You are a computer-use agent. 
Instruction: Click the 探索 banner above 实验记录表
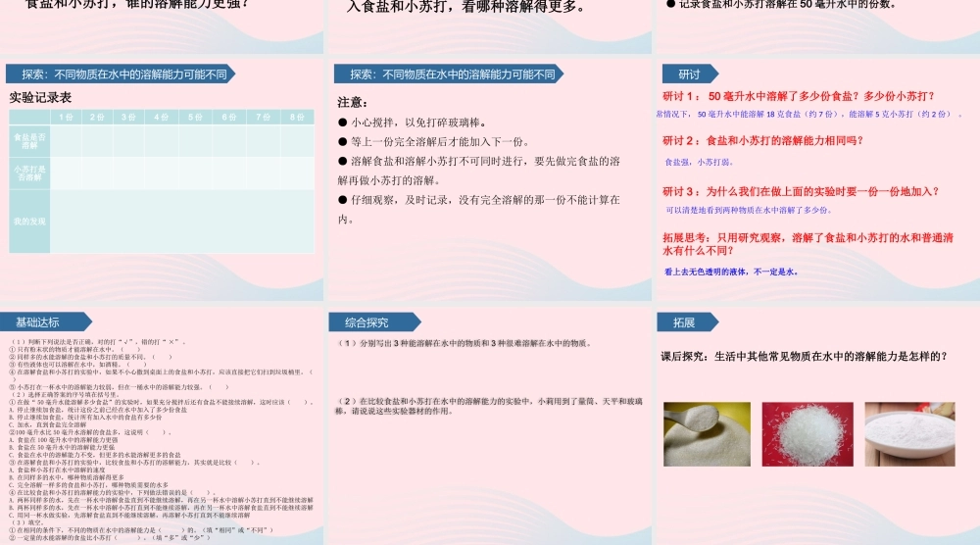click(x=120, y=74)
